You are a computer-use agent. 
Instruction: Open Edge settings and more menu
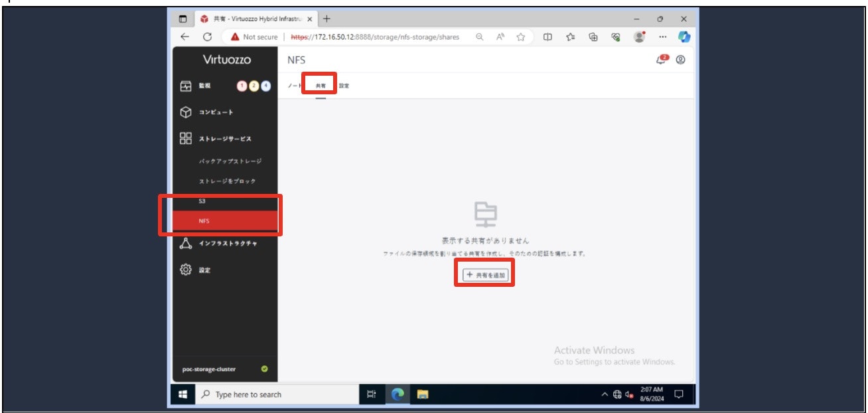click(x=662, y=37)
